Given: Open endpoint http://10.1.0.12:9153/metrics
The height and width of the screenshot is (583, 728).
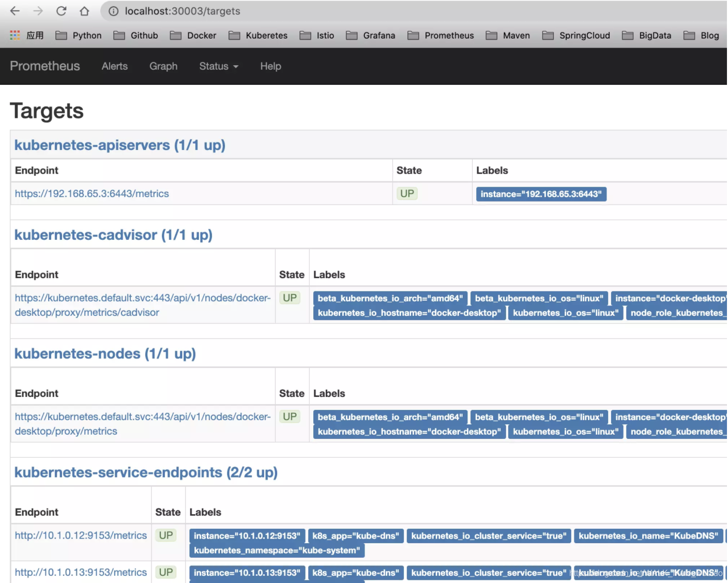Looking at the screenshot, I should click(x=81, y=536).
